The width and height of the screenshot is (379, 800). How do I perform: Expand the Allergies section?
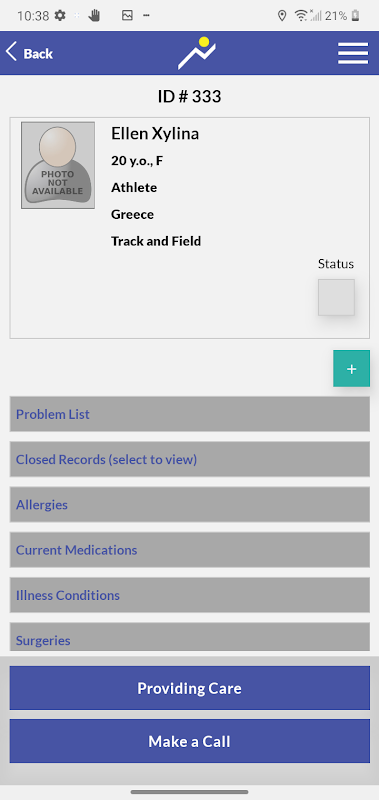[190, 505]
